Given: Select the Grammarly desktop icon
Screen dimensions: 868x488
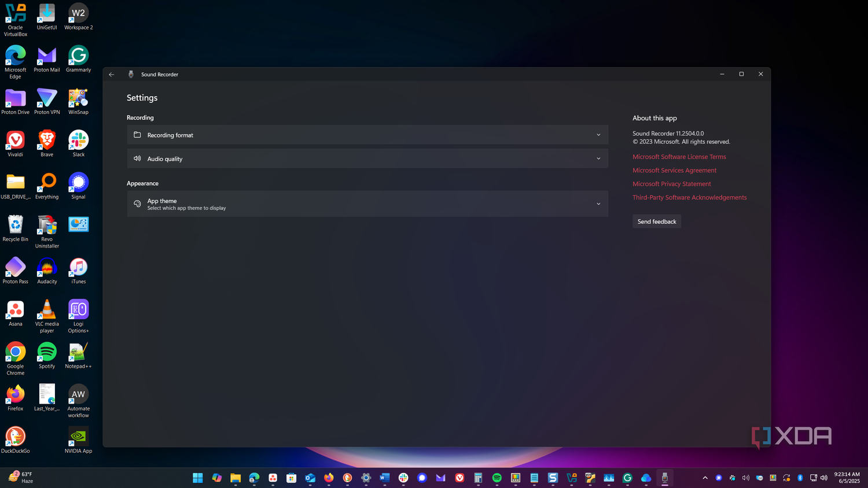Looking at the screenshot, I should (x=79, y=60).
